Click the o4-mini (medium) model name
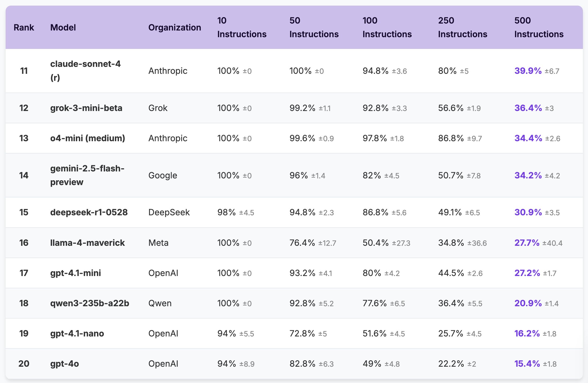Viewport: 588px width, 383px height. (x=88, y=138)
